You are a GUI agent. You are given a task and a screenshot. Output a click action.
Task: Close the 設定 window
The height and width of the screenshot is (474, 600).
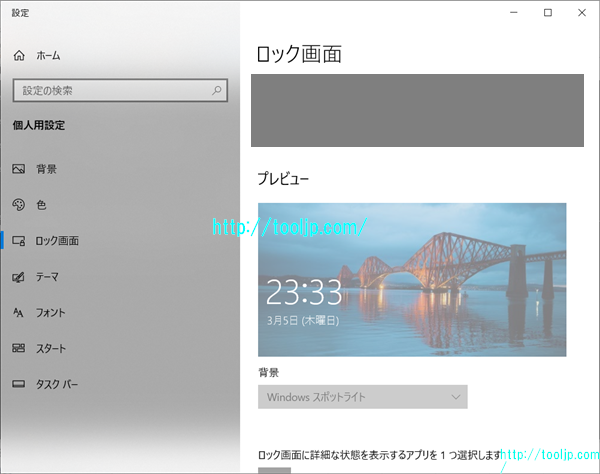pyautogui.click(x=582, y=13)
